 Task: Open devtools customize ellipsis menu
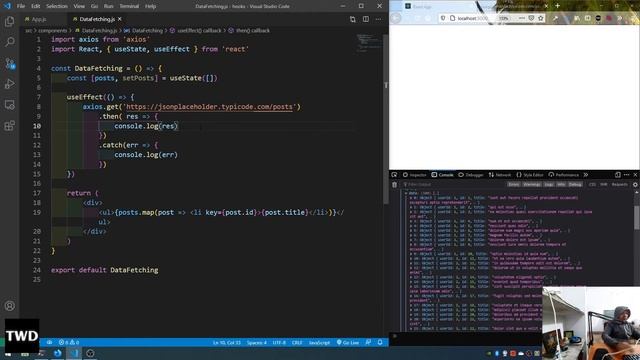(x=627, y=175)
